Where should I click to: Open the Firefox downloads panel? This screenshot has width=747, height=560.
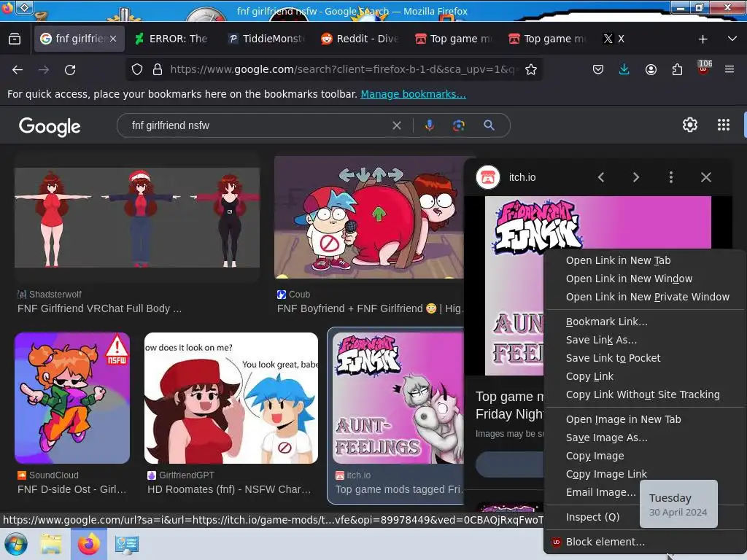coord(624,69)
